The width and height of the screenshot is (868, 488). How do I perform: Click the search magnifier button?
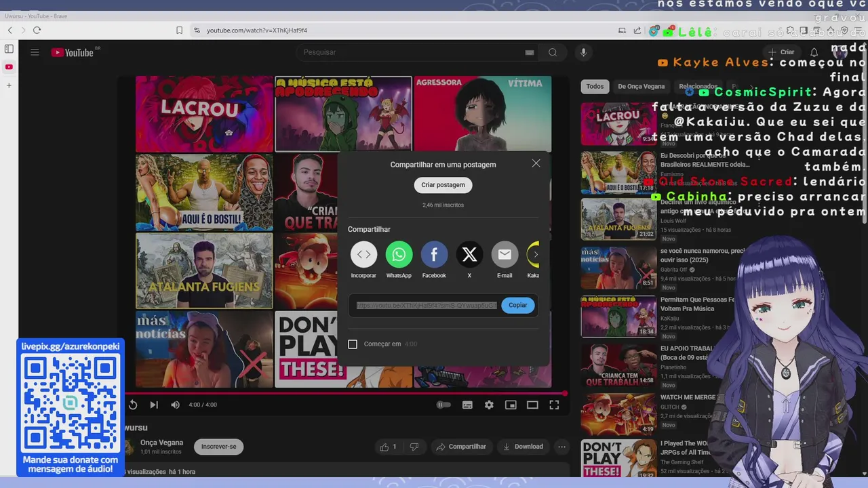[x=553, y=52]
